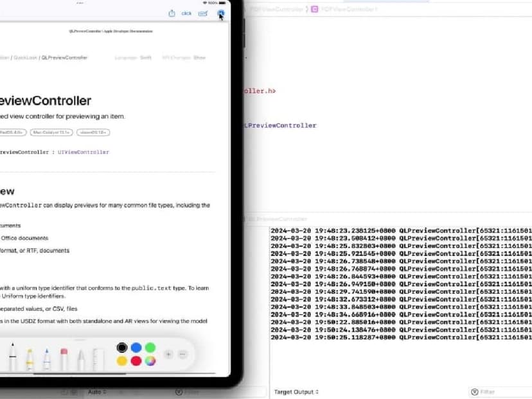
Task: Click the Mac Catalyst 13.1+ badge
Action: [51, 132]
